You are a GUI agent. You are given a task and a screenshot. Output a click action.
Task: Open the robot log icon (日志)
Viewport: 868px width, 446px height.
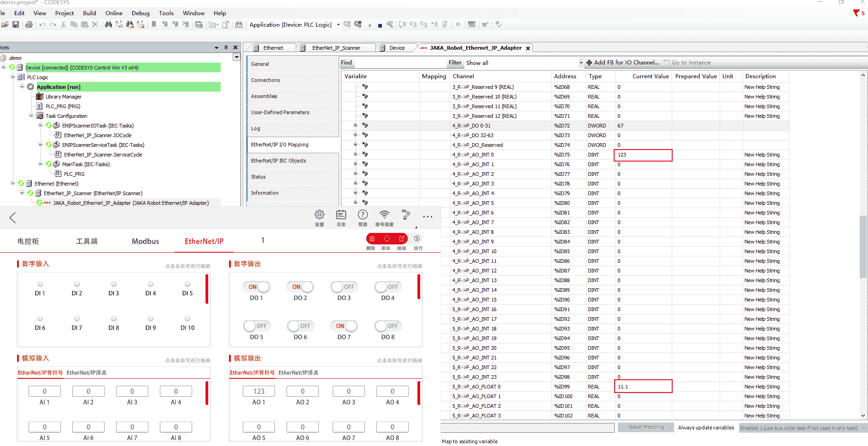tap(341, 215)
